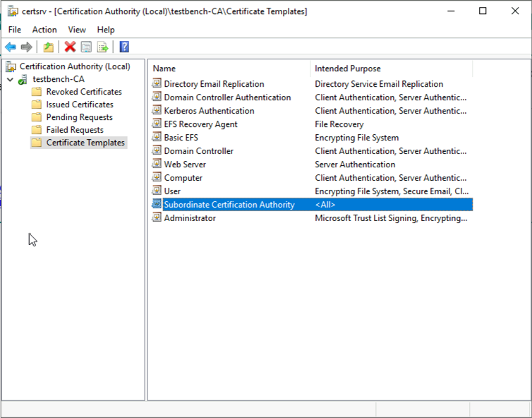Click the red Delete X toolbar icon
532x418 pixels.
click(x=70, y=47)
